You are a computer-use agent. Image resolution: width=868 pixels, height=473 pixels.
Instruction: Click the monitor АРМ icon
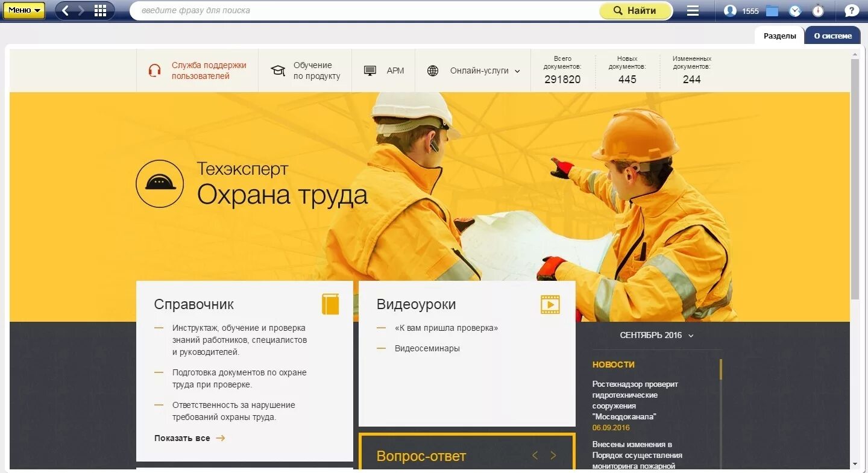[370, 70]
